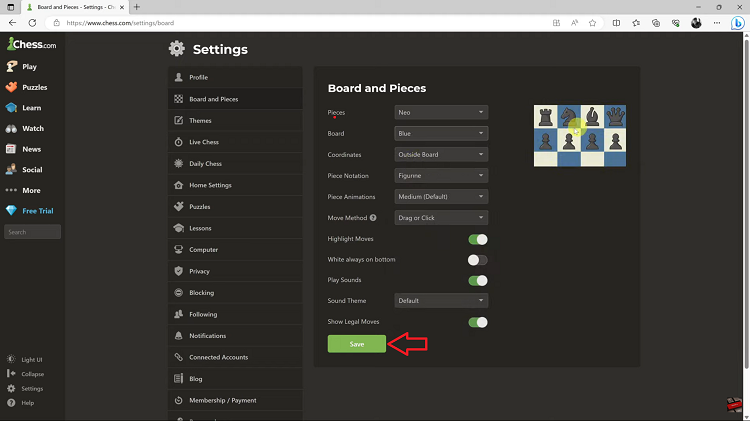Screen dimensions: 750x421
Task: Open Themes settings
Action: [235, 120]
